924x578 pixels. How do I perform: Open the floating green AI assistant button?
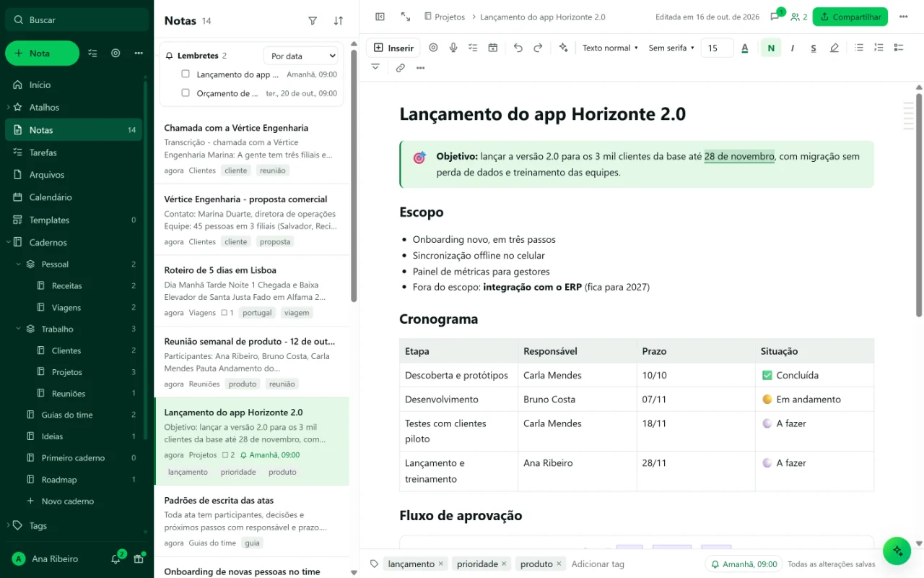[897, 551]
